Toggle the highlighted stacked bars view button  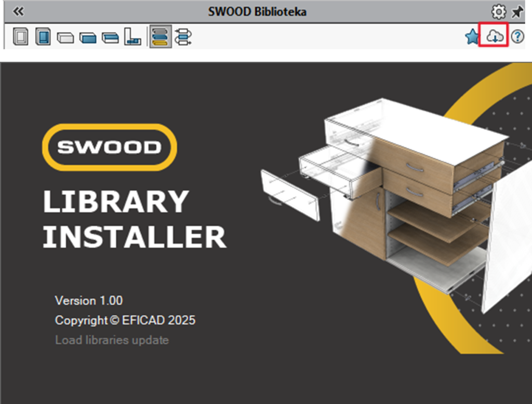(x=160, y=37)
